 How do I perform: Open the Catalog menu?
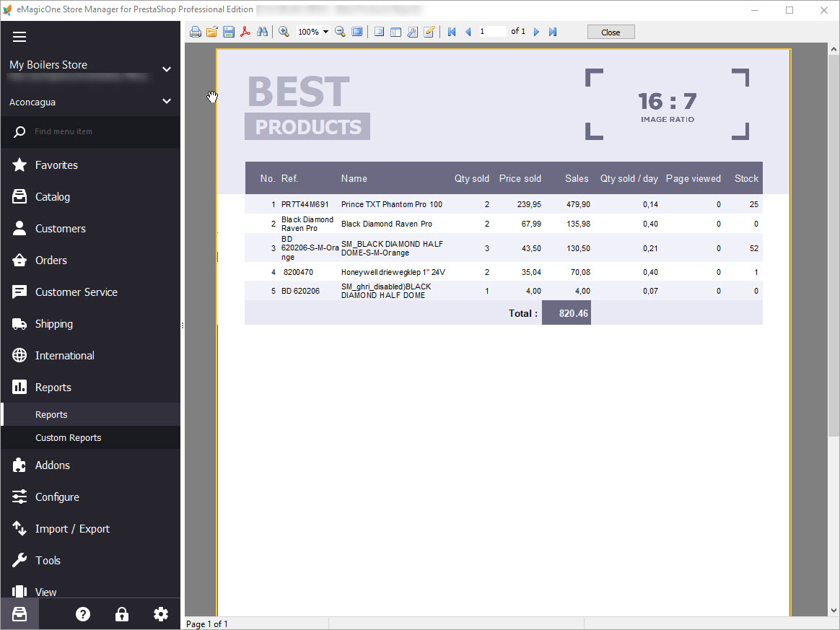[x=90, y=196]
